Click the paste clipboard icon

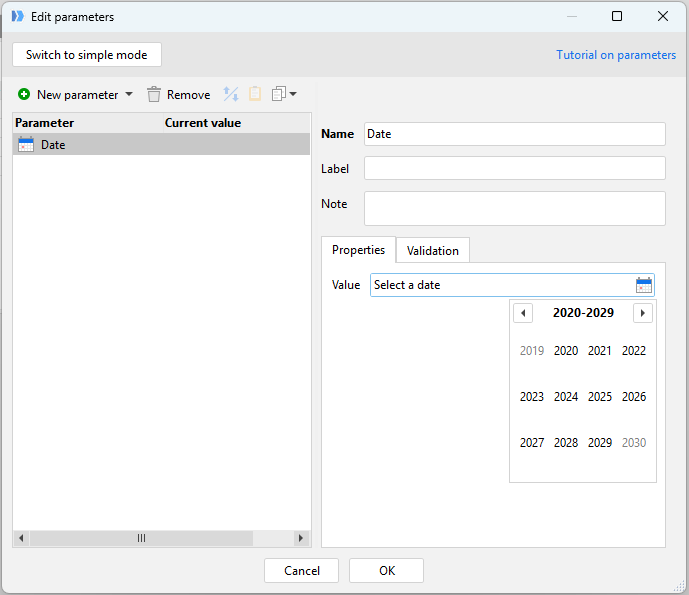click(255, 94)
